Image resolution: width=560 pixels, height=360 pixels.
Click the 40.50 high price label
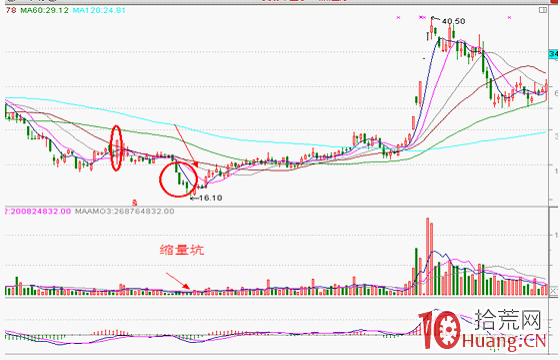[454, 21]
